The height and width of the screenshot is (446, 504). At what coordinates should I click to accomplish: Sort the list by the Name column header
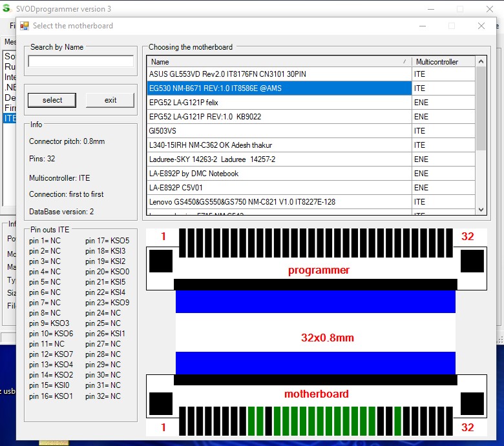click(279, 62)
